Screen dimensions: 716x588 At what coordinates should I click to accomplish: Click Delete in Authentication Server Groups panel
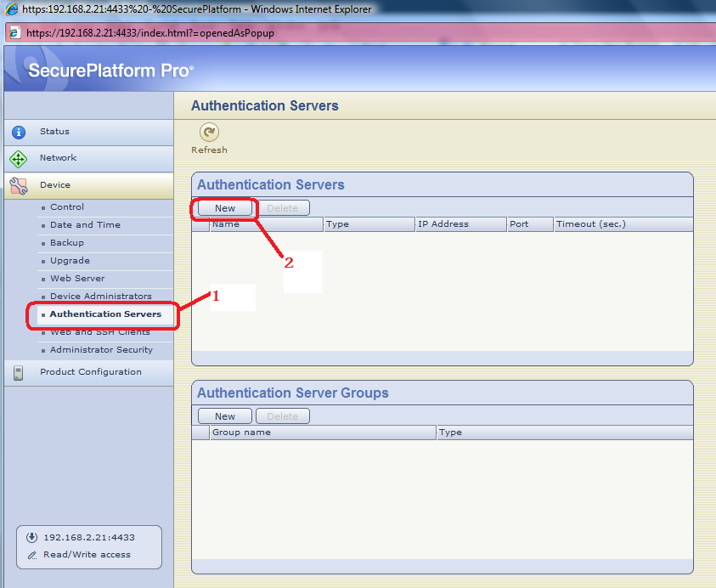click(x=283, y=416)
